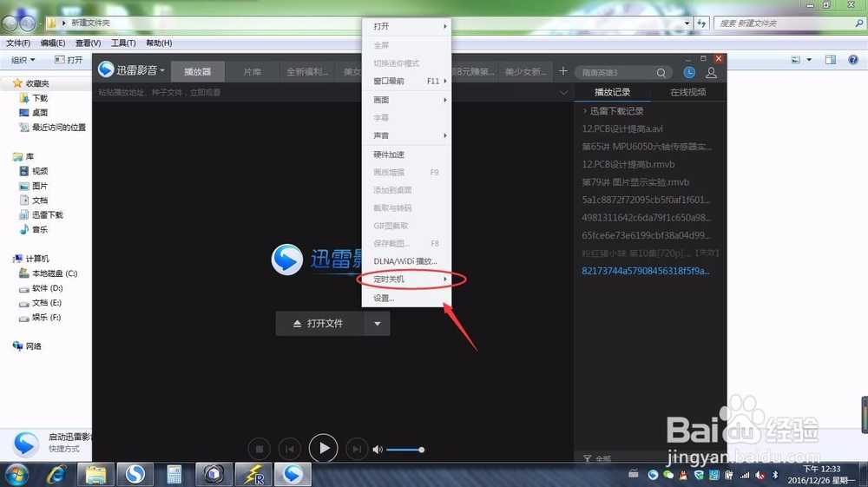The width and height of the screenshot is (868, 487).
Task: Select 第65讲 MPU6050 entry in history
Action: click(x=647, y=147)
